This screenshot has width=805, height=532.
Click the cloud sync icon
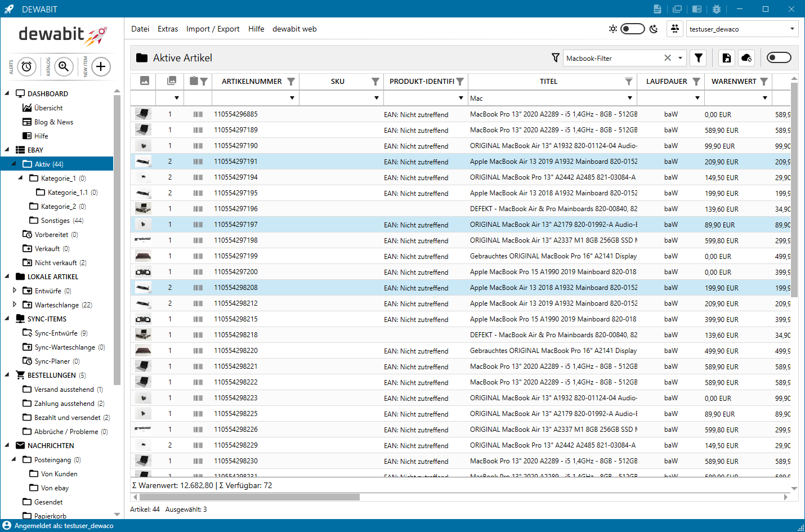pyautogui.click(x=746, y=58)
